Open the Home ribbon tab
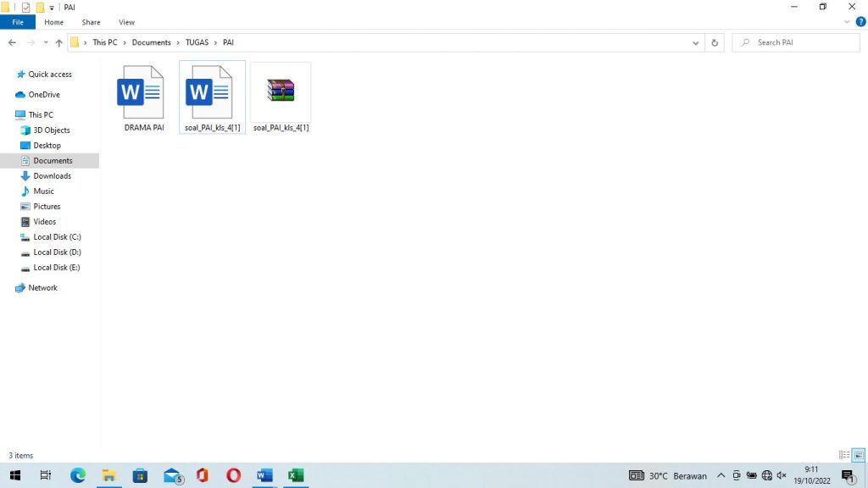This screenshot has width=868, height=488. click(53, 22)
